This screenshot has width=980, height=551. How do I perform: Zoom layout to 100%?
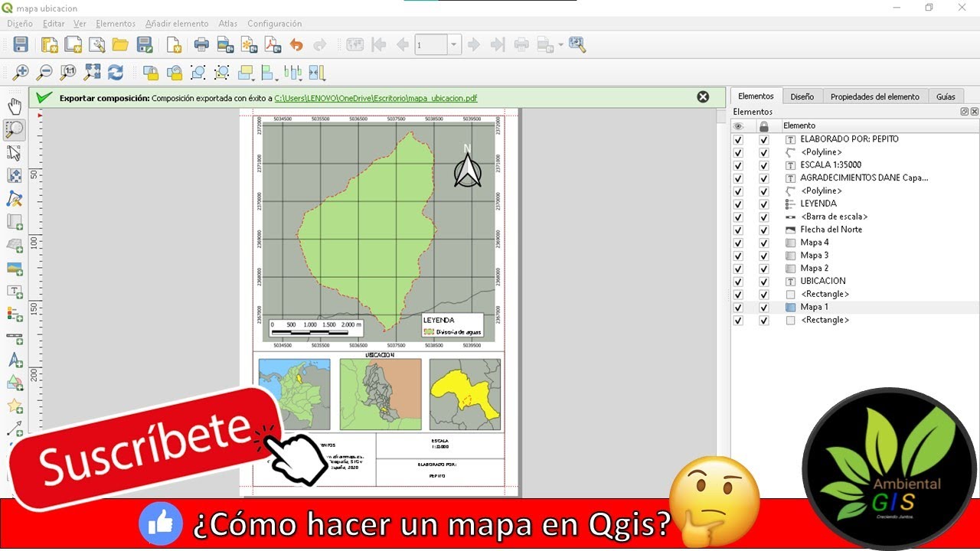(x=68, y=73)
